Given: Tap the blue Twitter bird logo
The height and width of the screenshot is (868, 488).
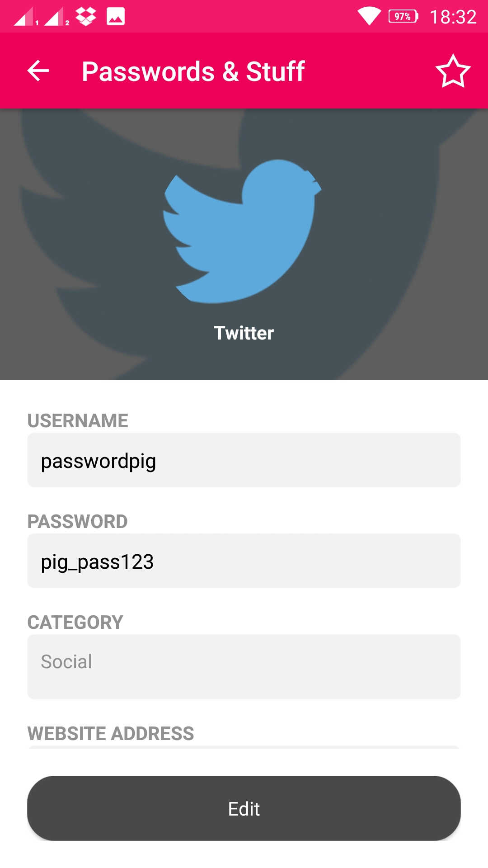Looking at the screenshot, I should point(243,231).
